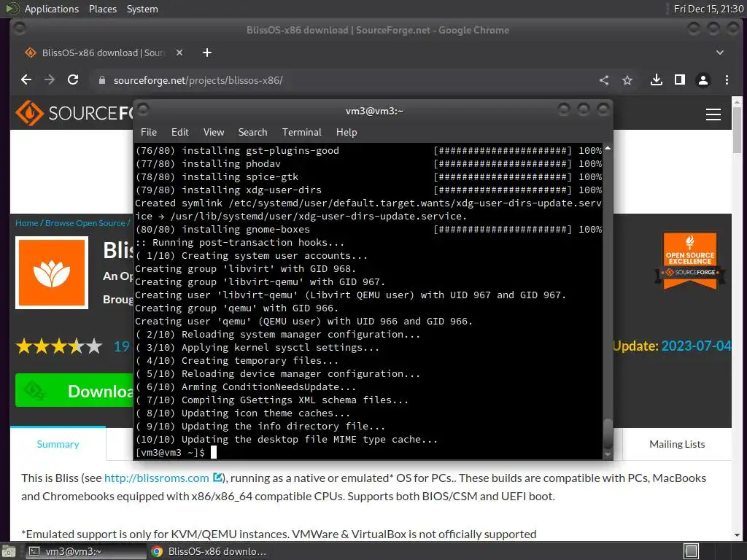Click Chrome's forward navigation arrow

tap(50, 80)
